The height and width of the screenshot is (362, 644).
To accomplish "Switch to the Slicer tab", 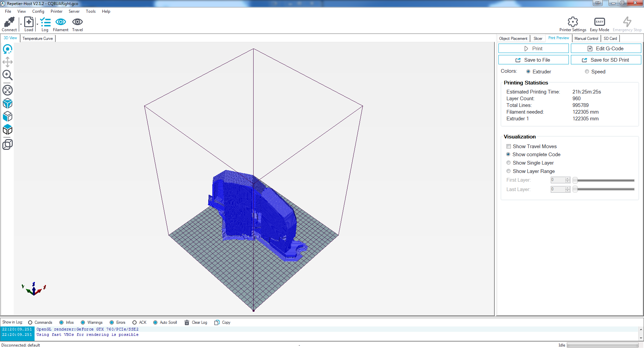I will (538, 39).
